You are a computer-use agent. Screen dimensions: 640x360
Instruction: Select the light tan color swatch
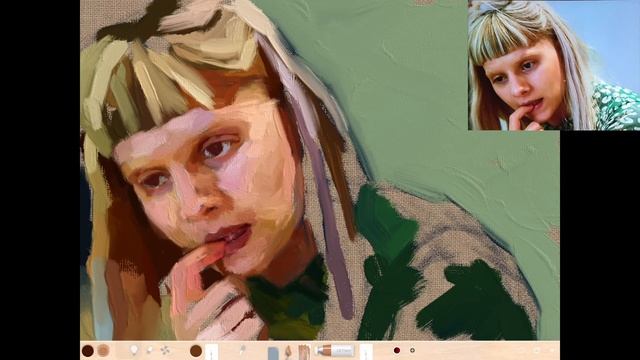click(x=103, y=351)
